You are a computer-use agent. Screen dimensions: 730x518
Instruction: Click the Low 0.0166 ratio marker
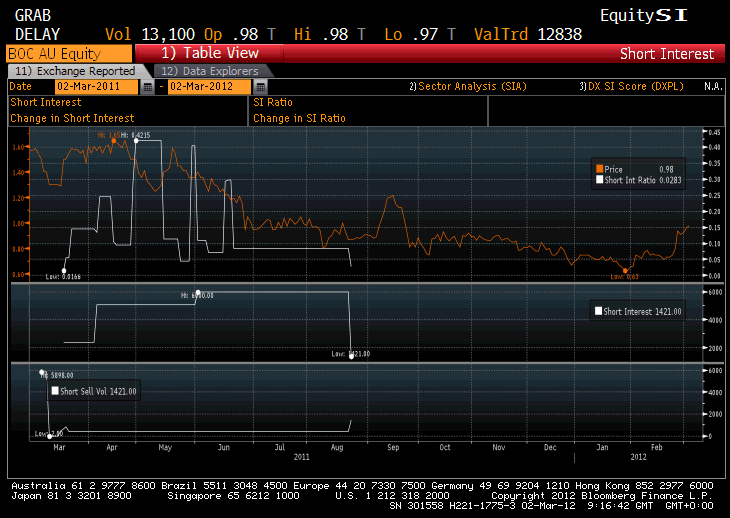click(64, 271)
